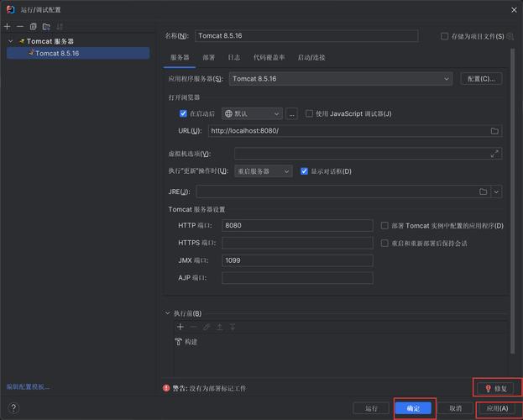
Task: Open the default browser dropdown
Action: 252,114
